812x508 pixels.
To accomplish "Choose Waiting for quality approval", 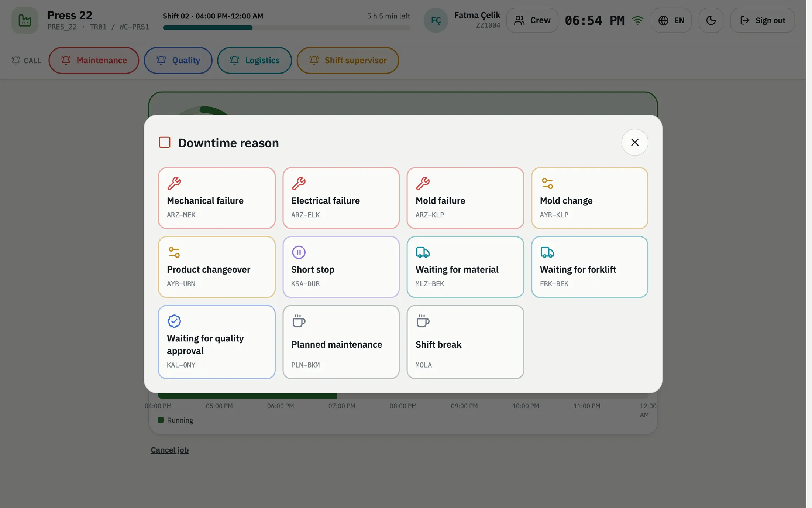I will (x=217, y=342).
